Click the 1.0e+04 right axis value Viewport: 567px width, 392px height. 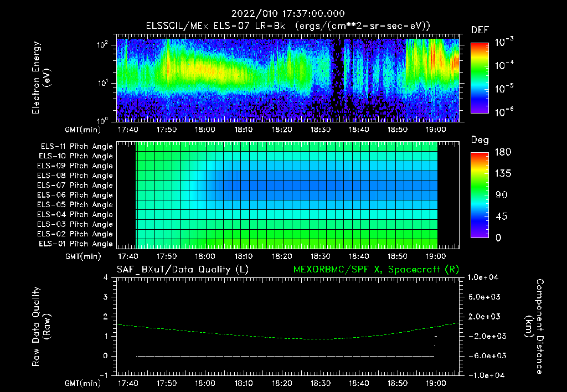pos(483,277)
